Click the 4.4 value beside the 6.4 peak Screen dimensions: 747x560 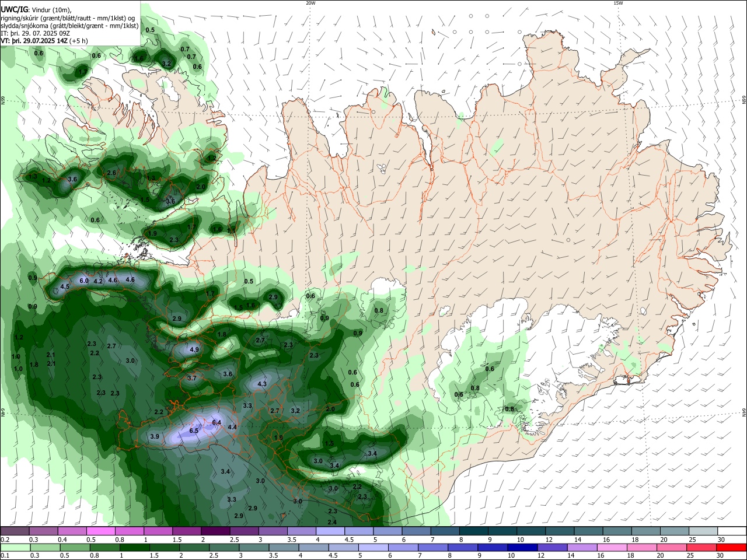[x=232, y=428]
